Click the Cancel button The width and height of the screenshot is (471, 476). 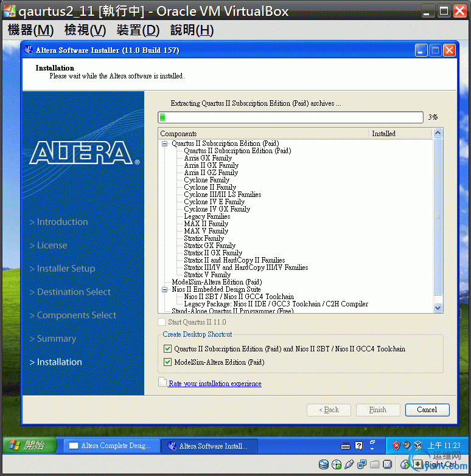coord(427,410)
